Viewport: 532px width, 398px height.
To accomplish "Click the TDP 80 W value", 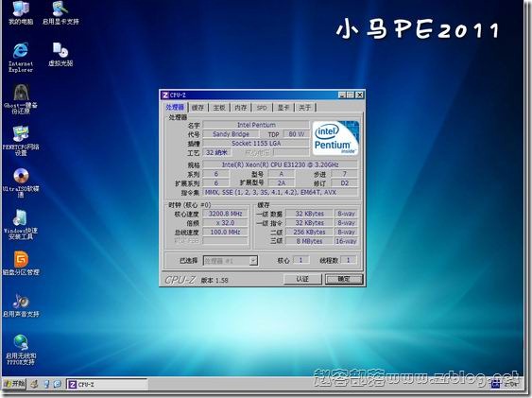I will pyautogui.click(x=296, y=134).
